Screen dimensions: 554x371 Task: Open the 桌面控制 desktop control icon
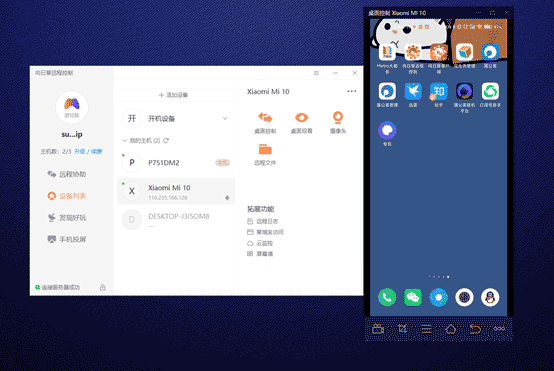click(x=265, y=117)
